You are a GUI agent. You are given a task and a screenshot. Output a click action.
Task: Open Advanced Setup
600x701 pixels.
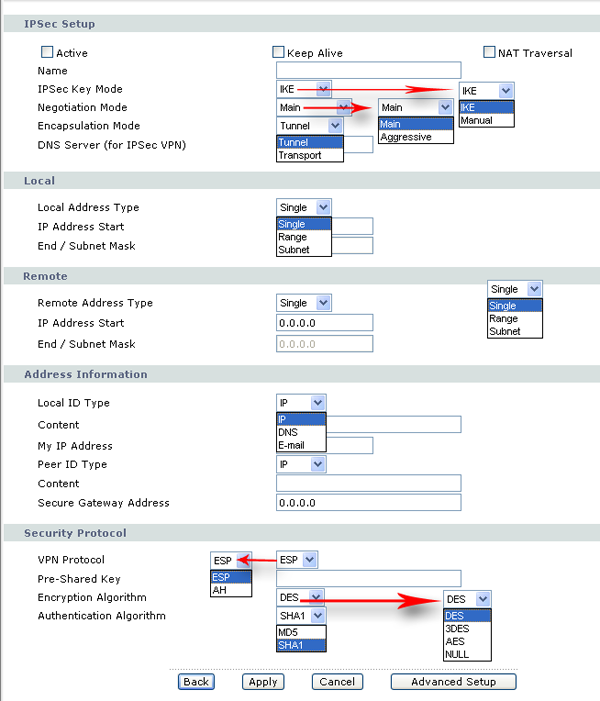453,682
